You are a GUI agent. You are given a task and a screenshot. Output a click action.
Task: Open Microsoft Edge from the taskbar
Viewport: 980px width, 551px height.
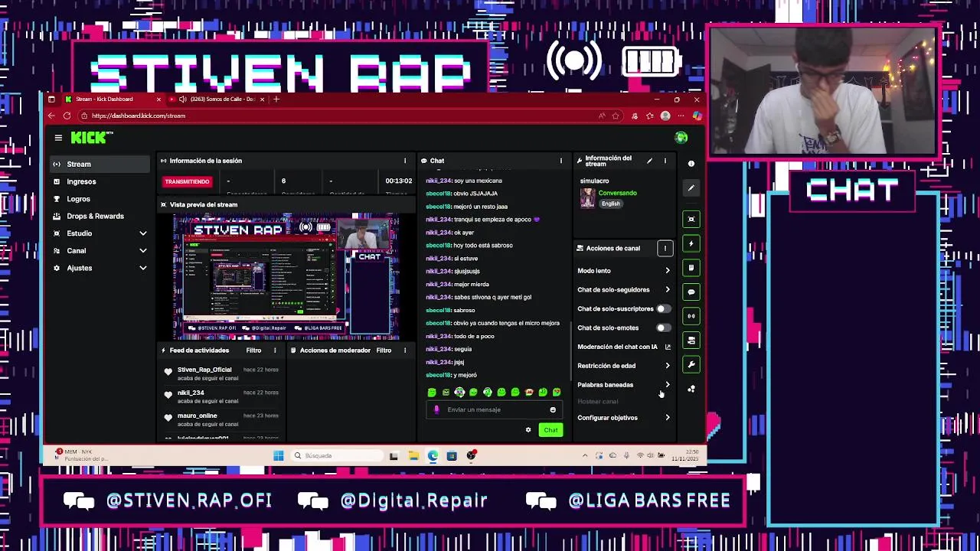(433, 455)
